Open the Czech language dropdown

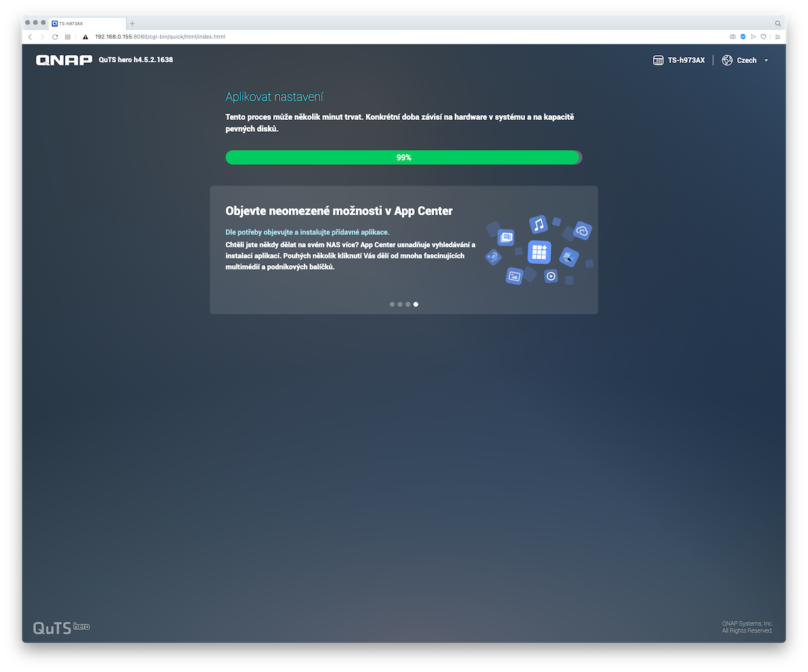coord(746,60)
